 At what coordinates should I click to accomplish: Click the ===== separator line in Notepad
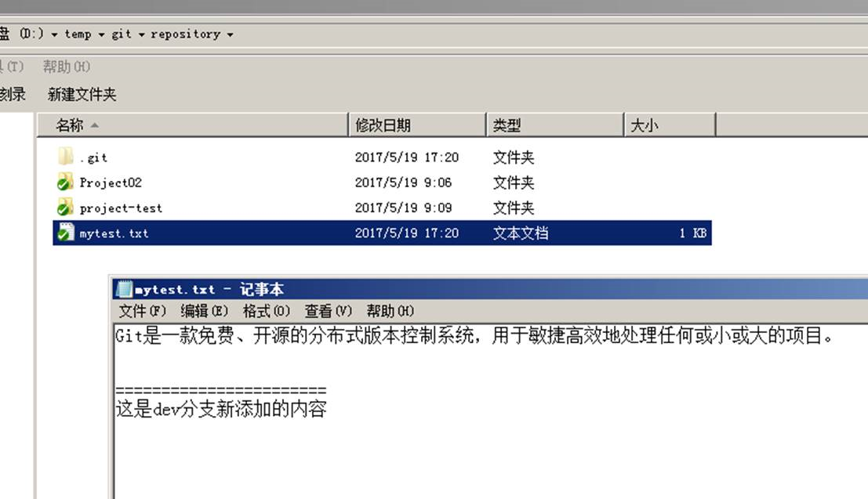[x=221, y=390]
